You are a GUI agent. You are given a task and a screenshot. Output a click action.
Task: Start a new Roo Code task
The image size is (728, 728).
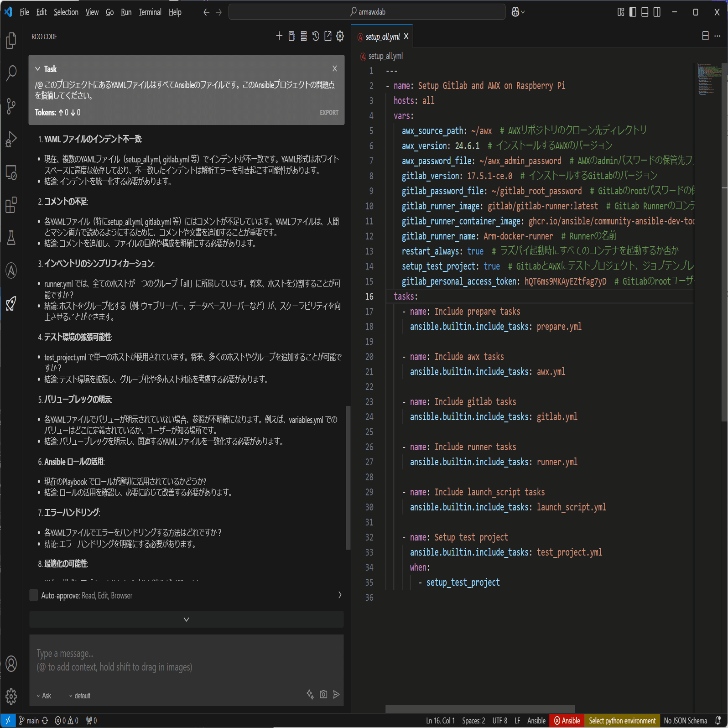point(279,36)
